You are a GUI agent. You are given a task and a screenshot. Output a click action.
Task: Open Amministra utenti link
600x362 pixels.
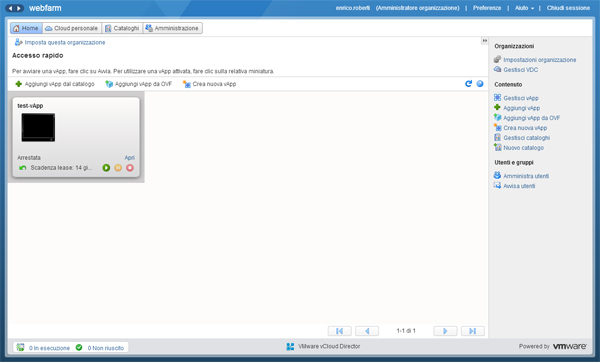[526, 176]
